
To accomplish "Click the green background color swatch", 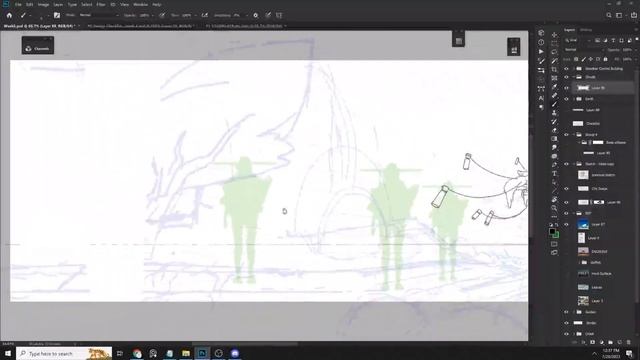I will click(556, 235).
